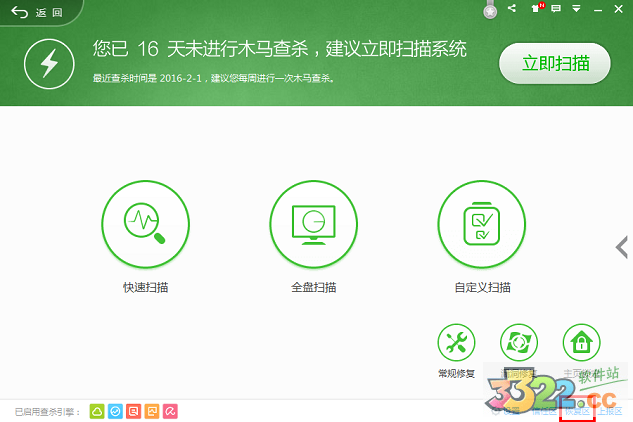The width and height of the screenshot is (633, 422).
Task: Click the 已启用查杀引擎 label
Action: 47,412
